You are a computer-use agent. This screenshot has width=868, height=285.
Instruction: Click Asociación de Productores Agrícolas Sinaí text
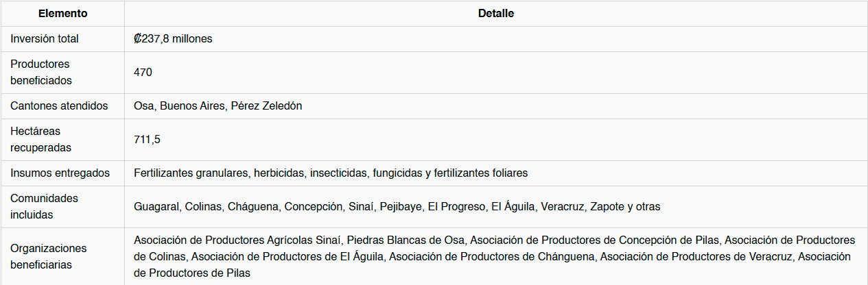point(237,240)
